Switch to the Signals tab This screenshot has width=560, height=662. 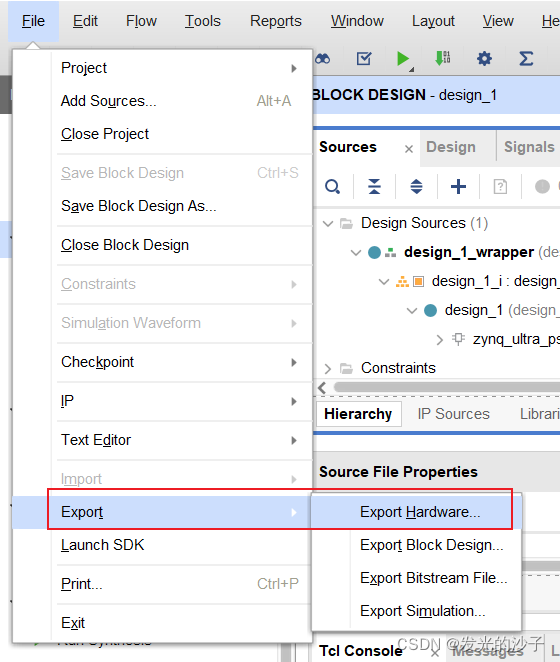[x=529, y=147]
